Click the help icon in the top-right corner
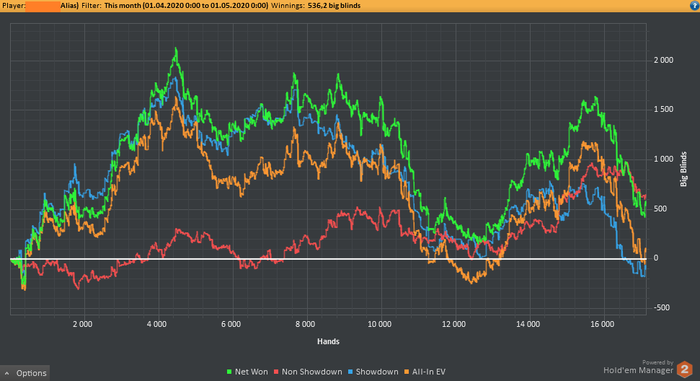This screenshot has width=700, height=381. click(695, 5)
